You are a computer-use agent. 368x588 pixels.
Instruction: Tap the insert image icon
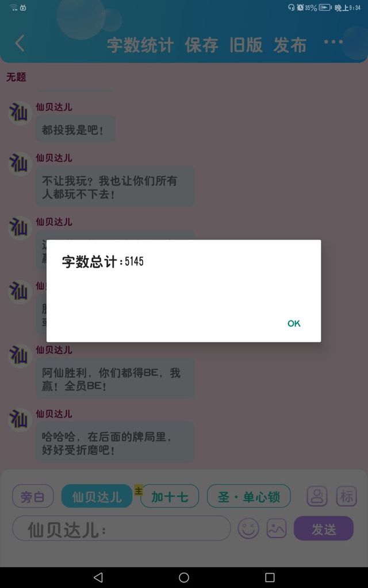pyautogui.click(x=277, y=529)
